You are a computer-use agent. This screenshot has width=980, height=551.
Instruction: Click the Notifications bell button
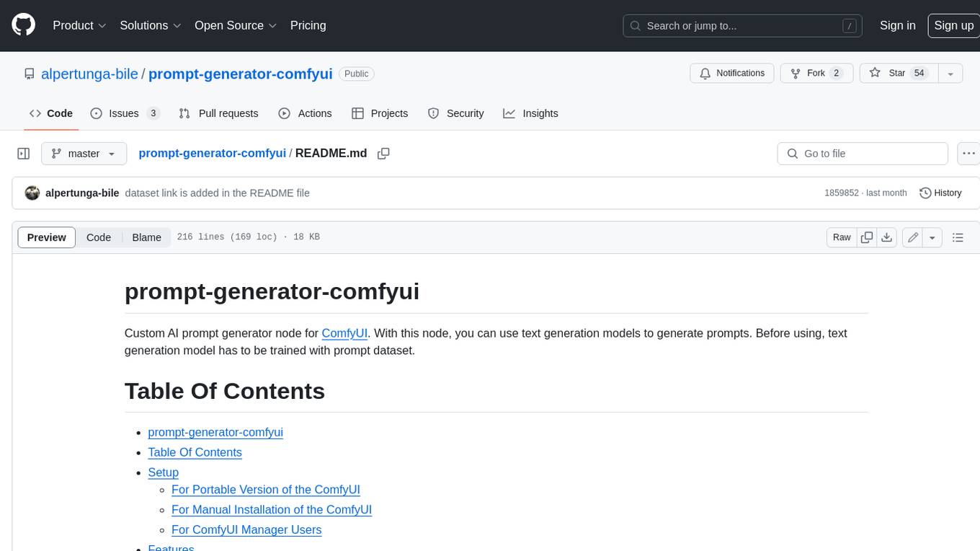[x=732, y=74]
